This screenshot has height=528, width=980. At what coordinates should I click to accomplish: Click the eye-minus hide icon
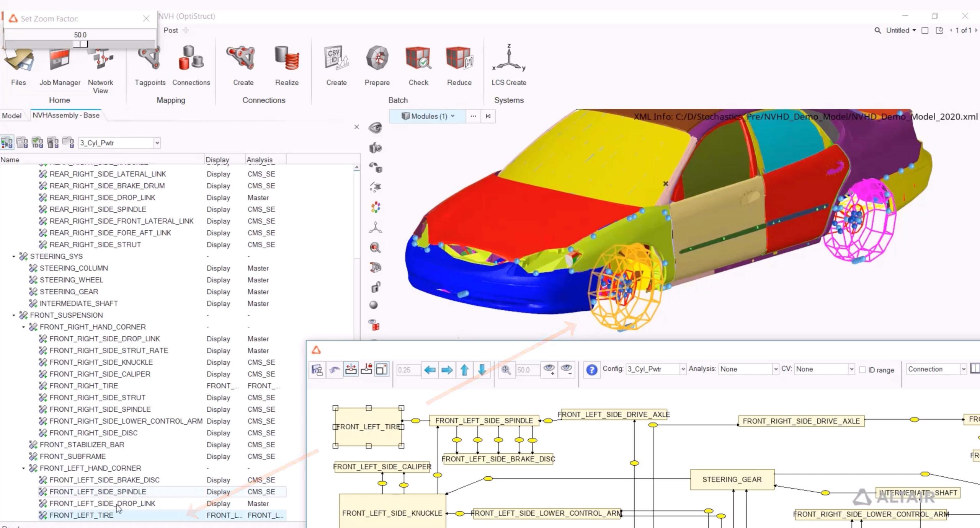(566, 370)
